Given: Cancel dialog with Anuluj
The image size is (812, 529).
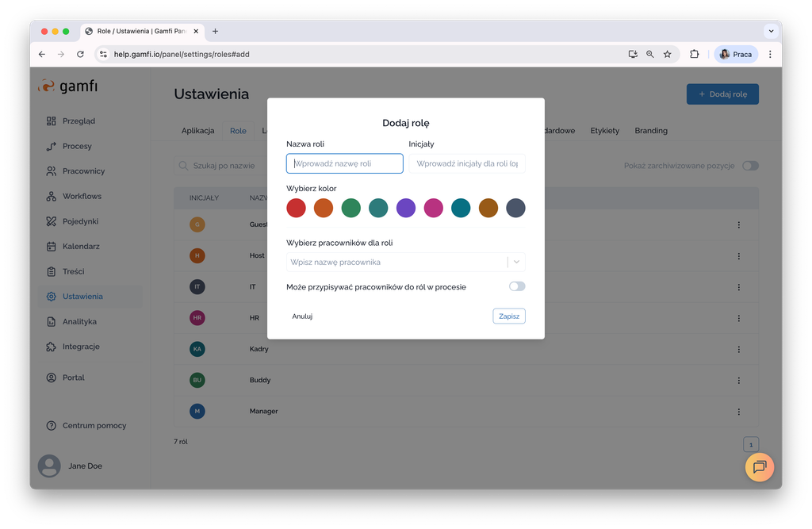Looking at the screenshot, I should pyautogui.click(x=302, y=316).
